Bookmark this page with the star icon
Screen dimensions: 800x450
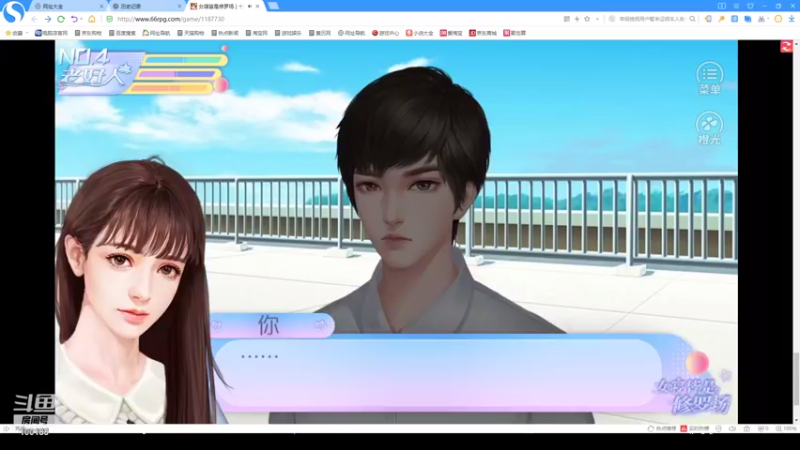(587, 19)
